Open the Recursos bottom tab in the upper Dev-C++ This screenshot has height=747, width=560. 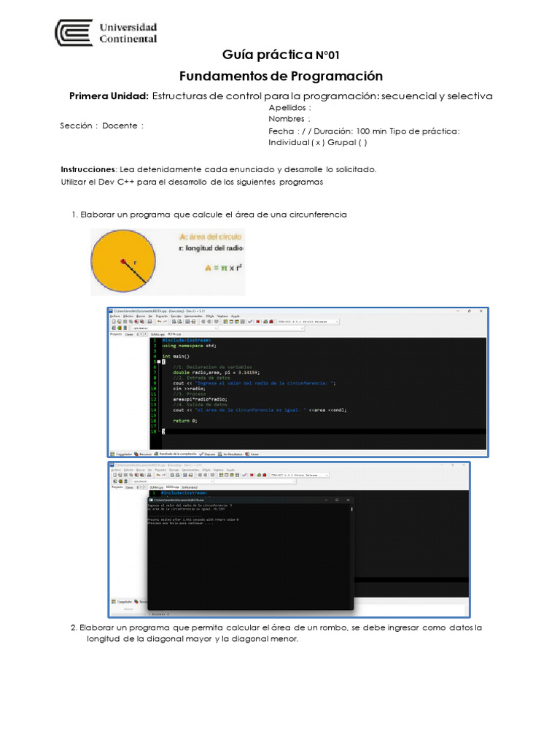144,454
